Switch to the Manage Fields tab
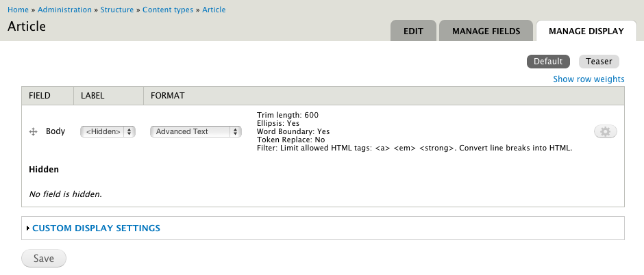Viewport: 644px width, 275px height. pos(486,31)
